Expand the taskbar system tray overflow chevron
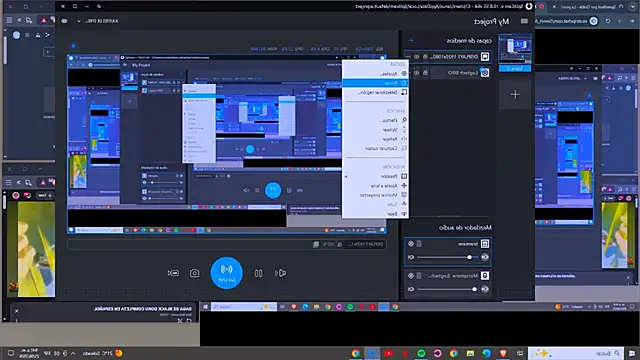This screenshot has width=640, height=360. click(73, 353)
